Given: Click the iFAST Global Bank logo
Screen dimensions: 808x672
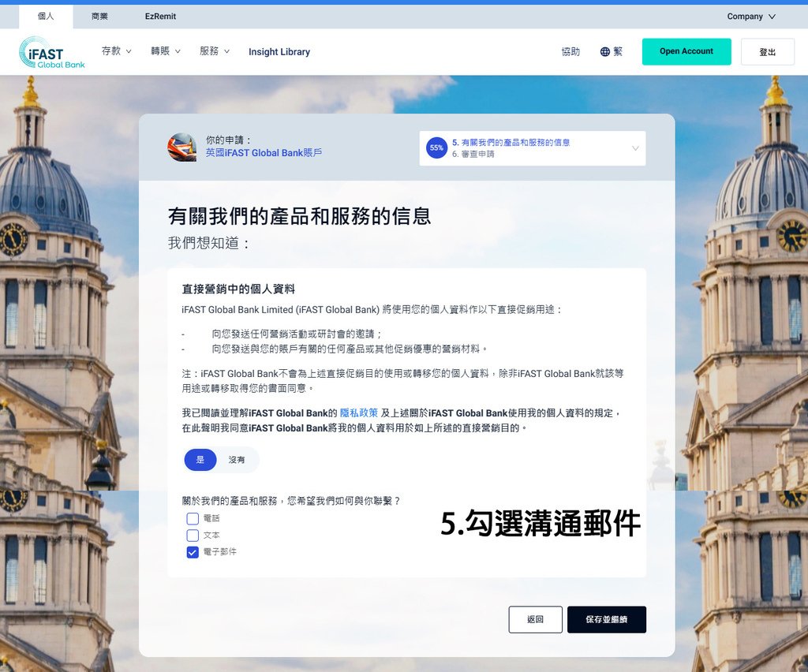Looking at the screenshot, I should click(51, 53).
